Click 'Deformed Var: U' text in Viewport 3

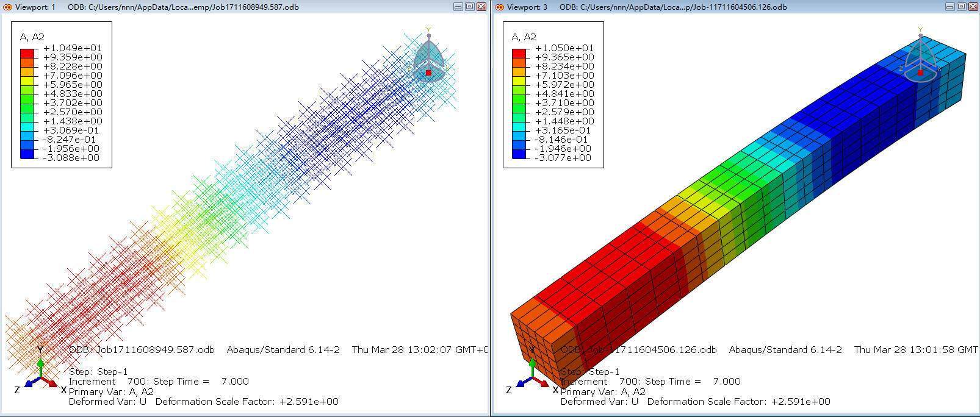[x=599, y=401]
